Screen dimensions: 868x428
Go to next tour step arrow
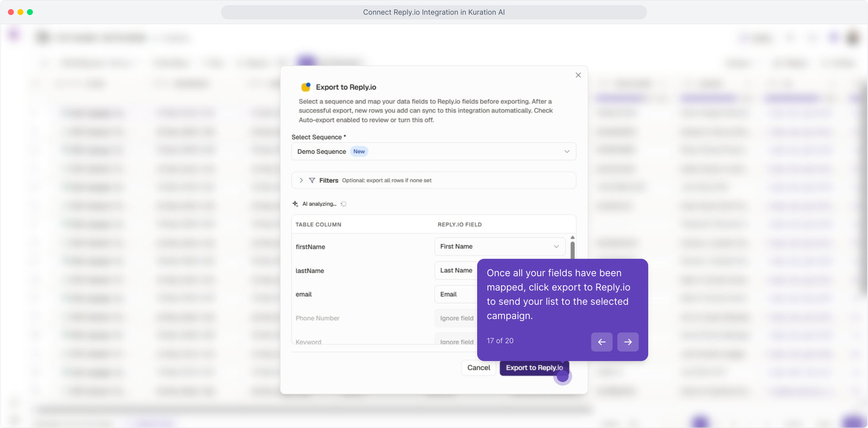tap(628, 342)
